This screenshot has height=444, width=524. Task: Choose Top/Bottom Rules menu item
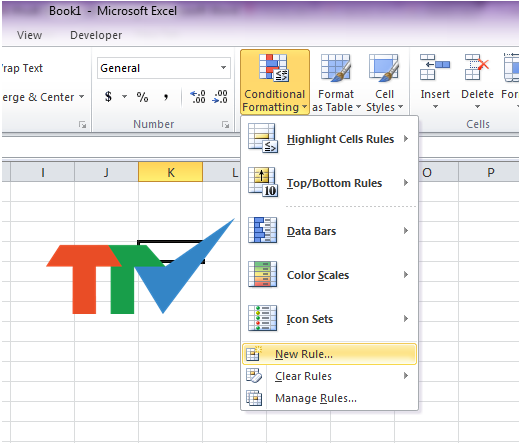coord(330,183)
